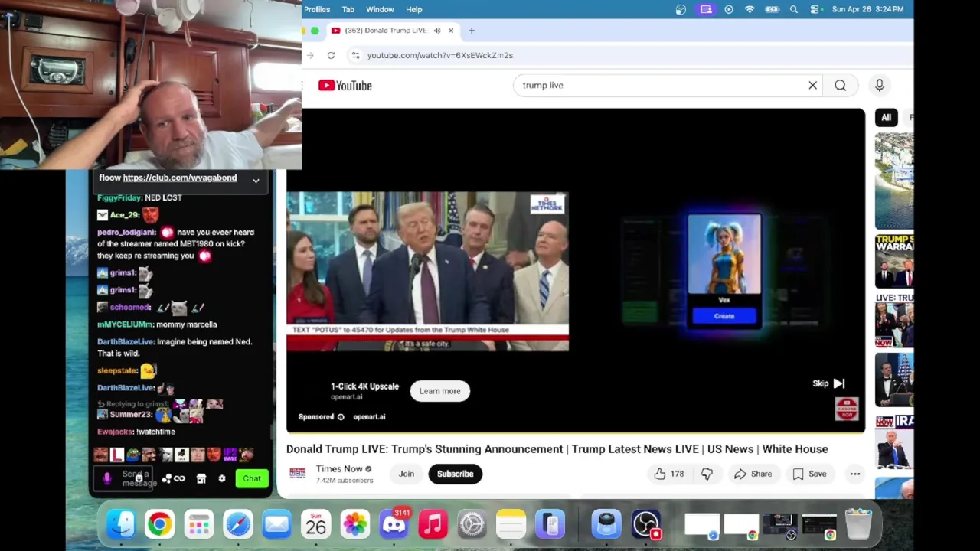Open Wi-Fi status menu
Viewport: 980px width, 551px height.
[x=750, y=9]
